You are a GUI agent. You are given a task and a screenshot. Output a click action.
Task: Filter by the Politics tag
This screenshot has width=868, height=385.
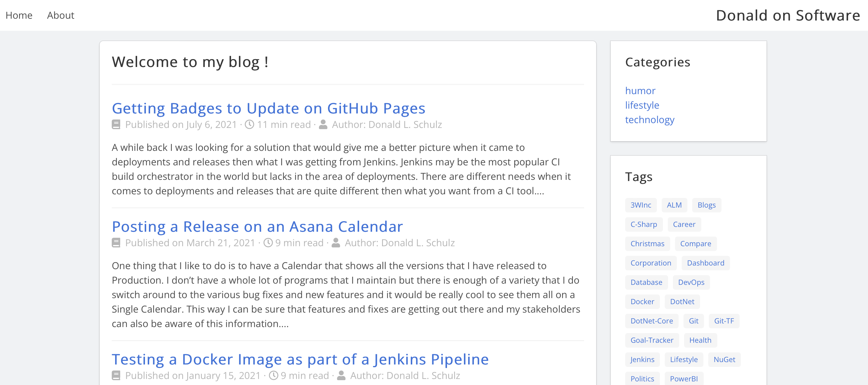642,379
